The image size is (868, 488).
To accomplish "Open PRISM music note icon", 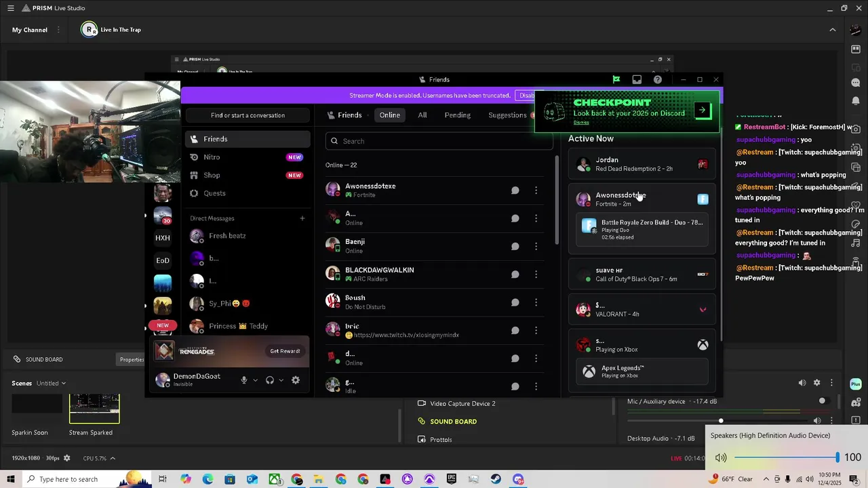I will [x=856, y=243].
